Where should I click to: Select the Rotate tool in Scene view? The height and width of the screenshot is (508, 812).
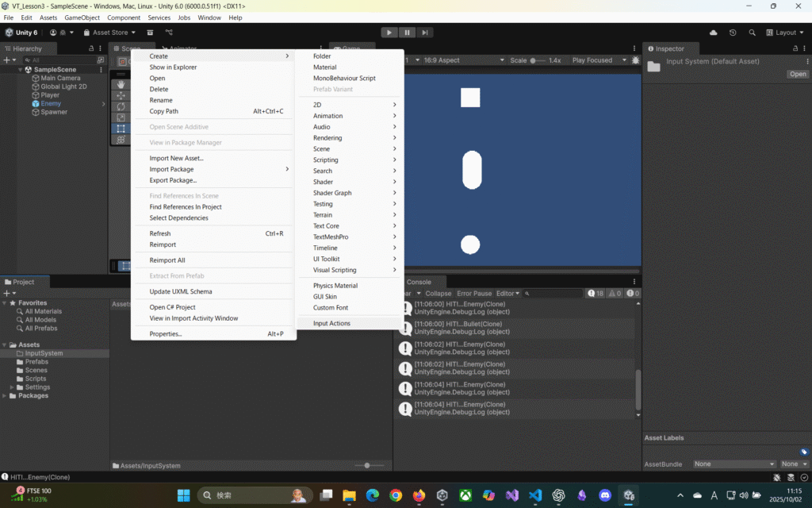[121, 106]
